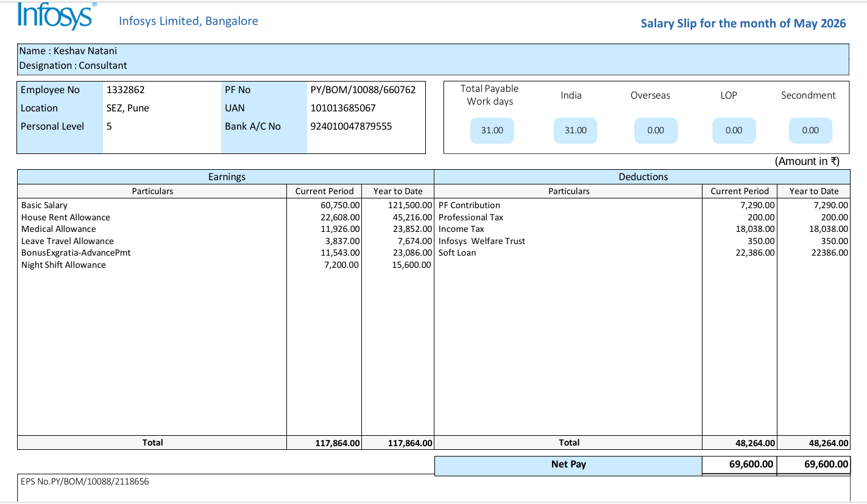Select the Income Tax deduction row

(642, 229)
